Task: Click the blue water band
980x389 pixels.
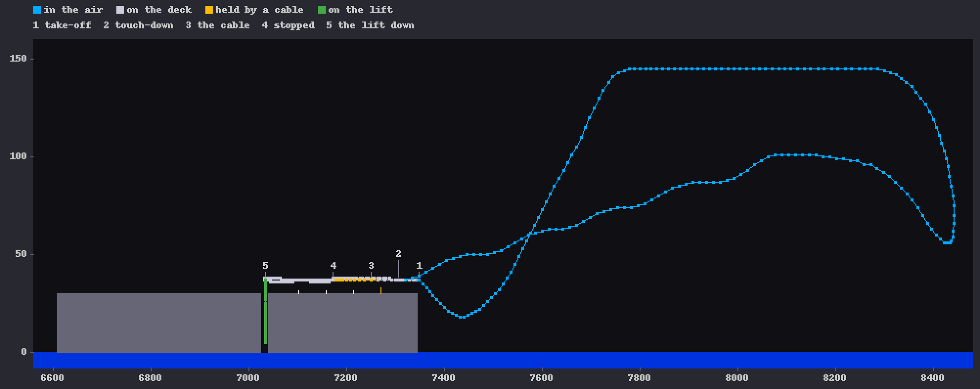Action: click(503, 360)
